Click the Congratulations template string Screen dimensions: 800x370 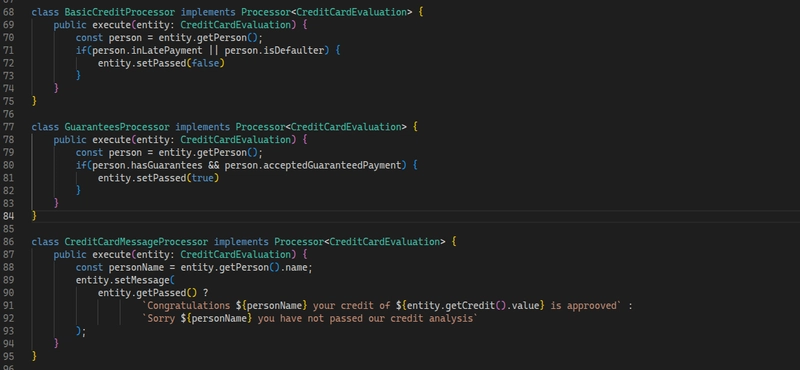382,305
